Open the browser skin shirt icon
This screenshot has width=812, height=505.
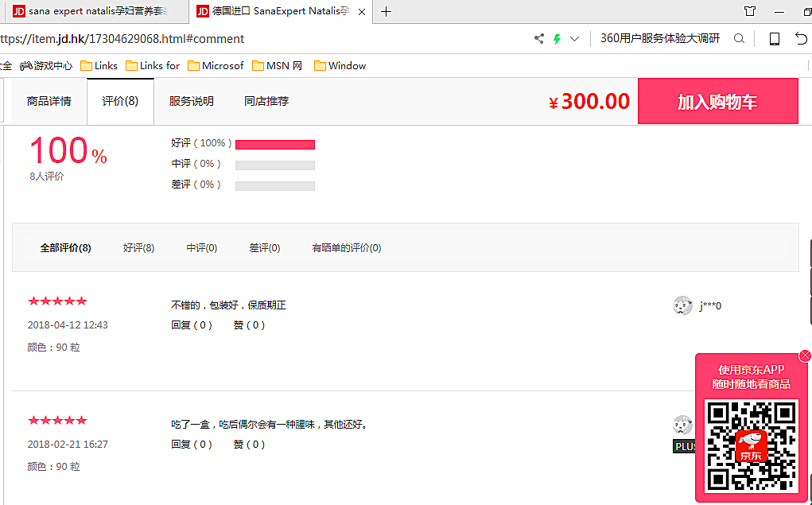click(749, 11)
